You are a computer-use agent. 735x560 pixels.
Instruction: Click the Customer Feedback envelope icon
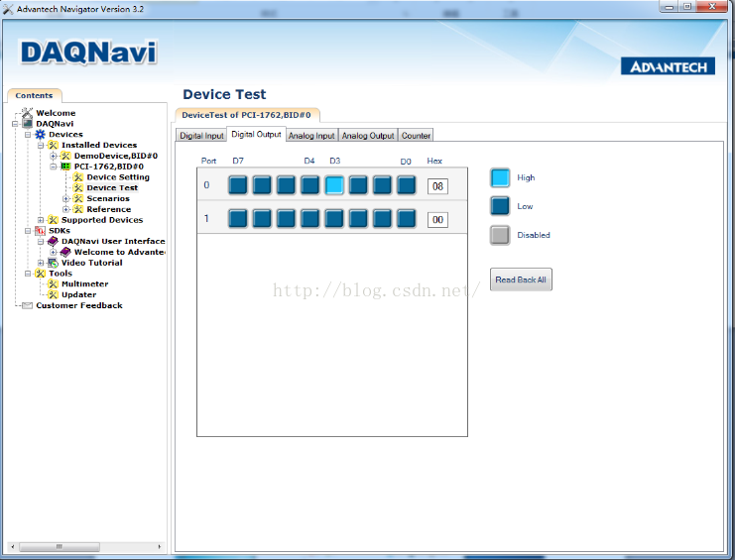(x=28, y=305)
